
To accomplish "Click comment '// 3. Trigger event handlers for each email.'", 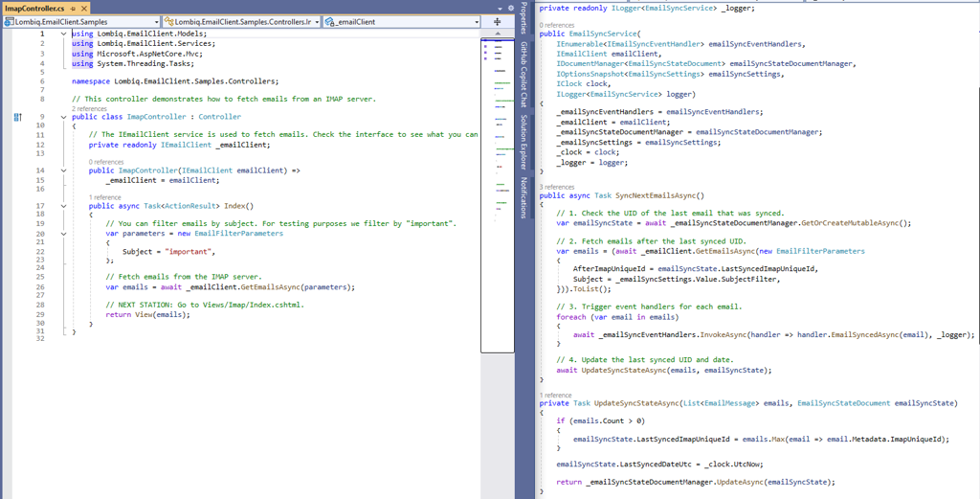I will (x=648, y=307).
